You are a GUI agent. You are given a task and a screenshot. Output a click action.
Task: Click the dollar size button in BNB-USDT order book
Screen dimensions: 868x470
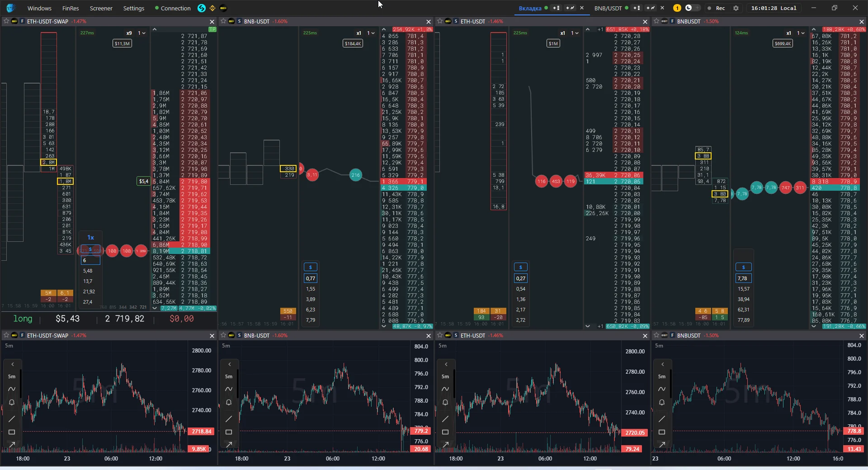pyautogui.click(x=311, y=267)
